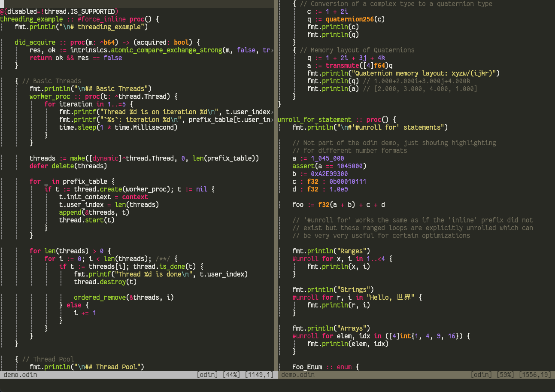The width and height of the screenshot is (555, 392).
Task: Click the 'Quaternion memory layout' string
Action: coord(424,73)
